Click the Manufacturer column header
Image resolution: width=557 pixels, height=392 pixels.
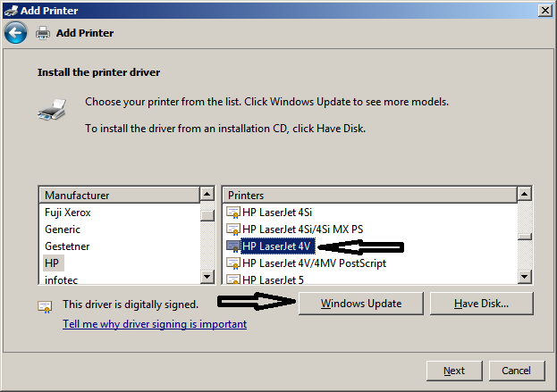(x=120, y=196)
